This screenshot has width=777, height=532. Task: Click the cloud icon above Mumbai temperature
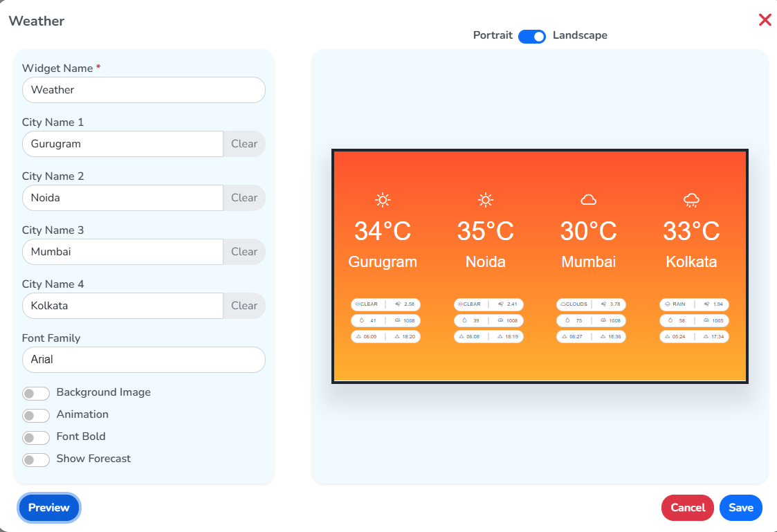(588, 200)
